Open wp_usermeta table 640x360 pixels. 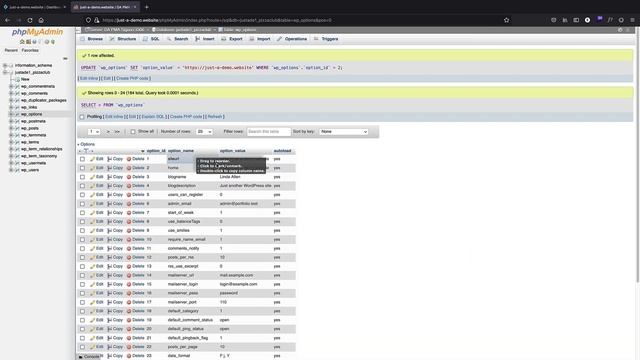point(33,163)
